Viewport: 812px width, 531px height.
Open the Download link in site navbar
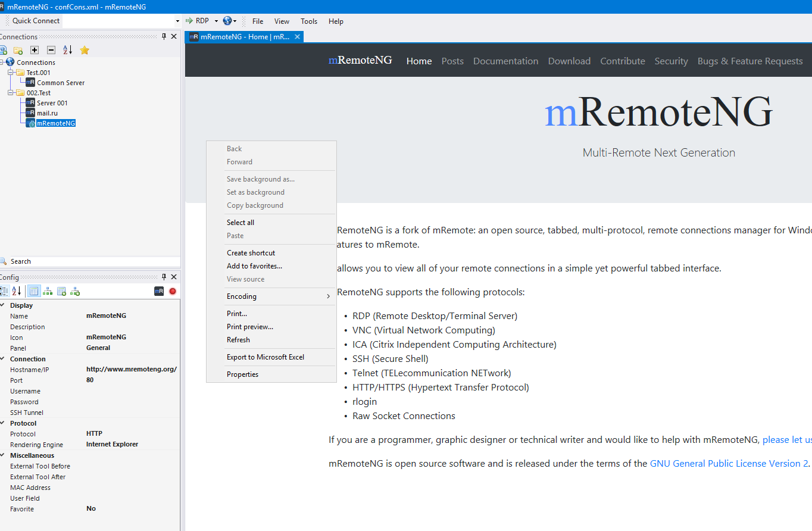click(569, 61)
